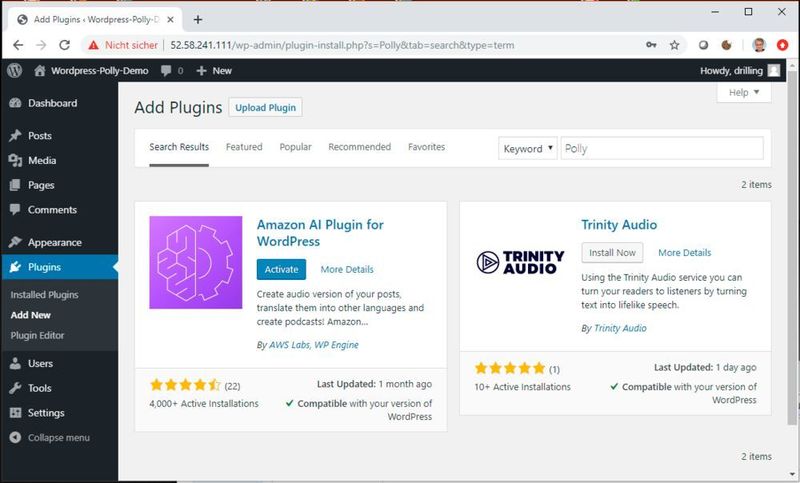Screen dimensions: 800x483
Task: Open the Trinity Audio author link
Action: coord(620,328)
